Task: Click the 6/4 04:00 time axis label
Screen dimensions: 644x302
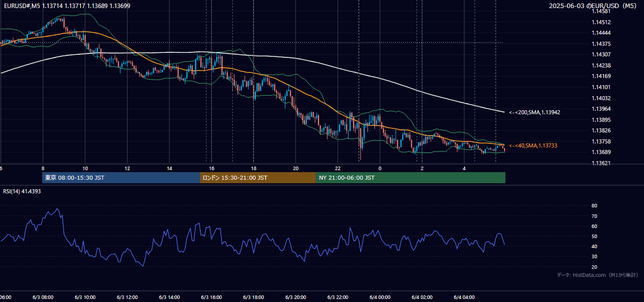Action: point(464,297)
